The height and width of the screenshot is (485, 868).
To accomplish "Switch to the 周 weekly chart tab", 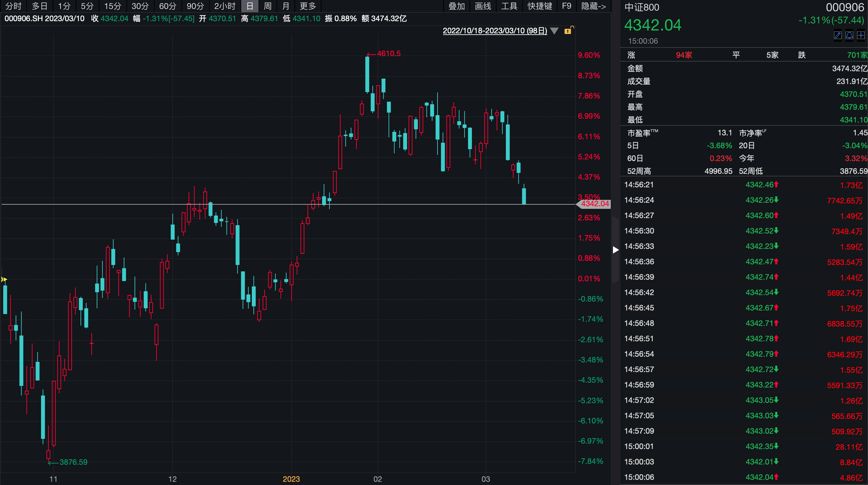I will pos(268,6).
